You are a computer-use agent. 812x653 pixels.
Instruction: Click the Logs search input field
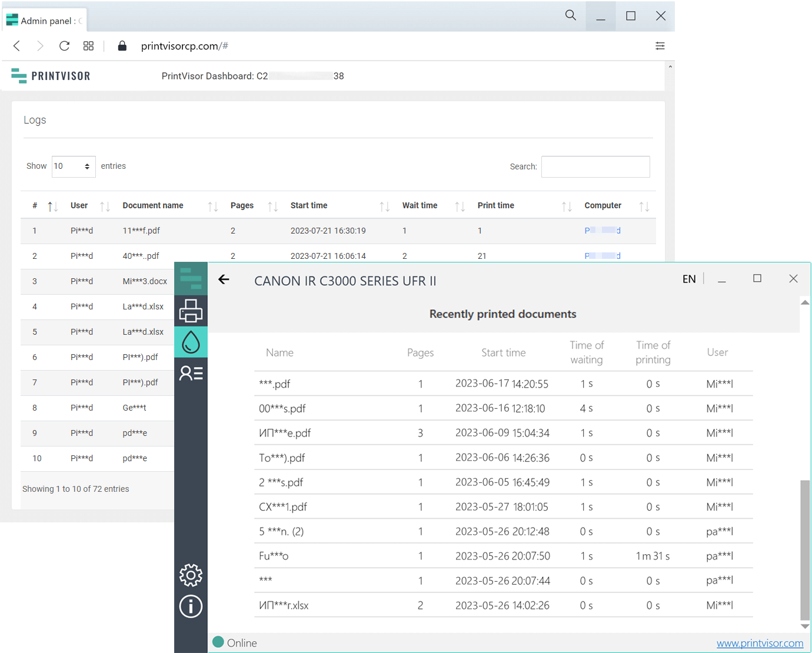(595, 166)
